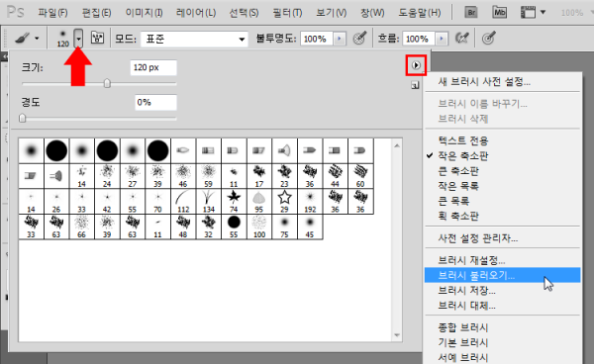
Task: Open the 보기(V) menu
Action: pos(332,13)
